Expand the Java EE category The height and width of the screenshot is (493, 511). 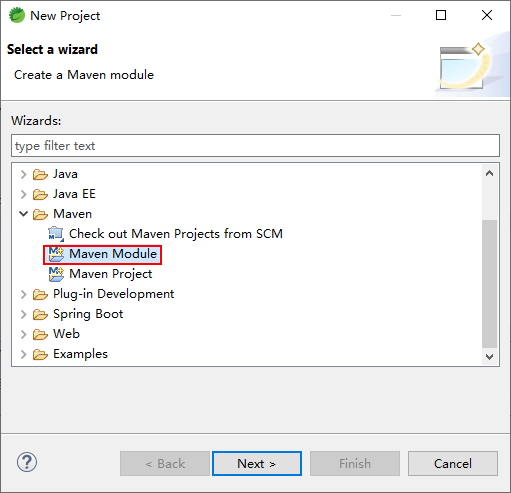(23, 194)
